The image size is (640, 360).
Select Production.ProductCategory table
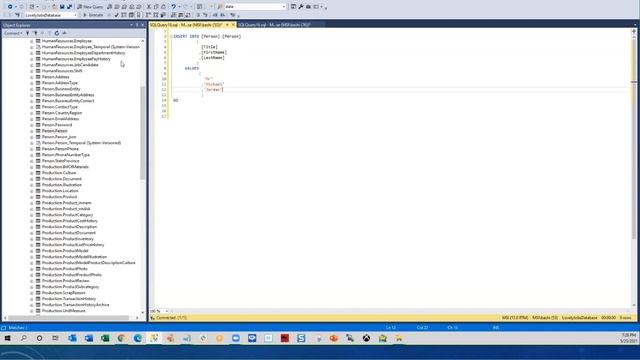(67, 215)
